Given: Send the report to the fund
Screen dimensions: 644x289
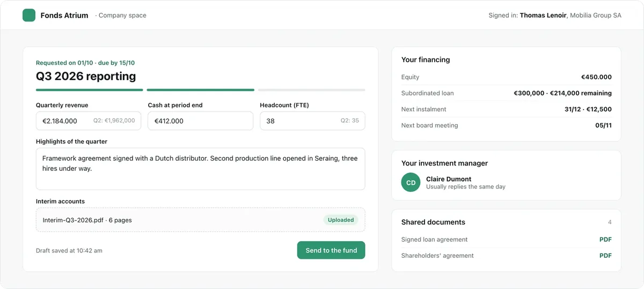Looking at the screenshot, I should 331,250.
